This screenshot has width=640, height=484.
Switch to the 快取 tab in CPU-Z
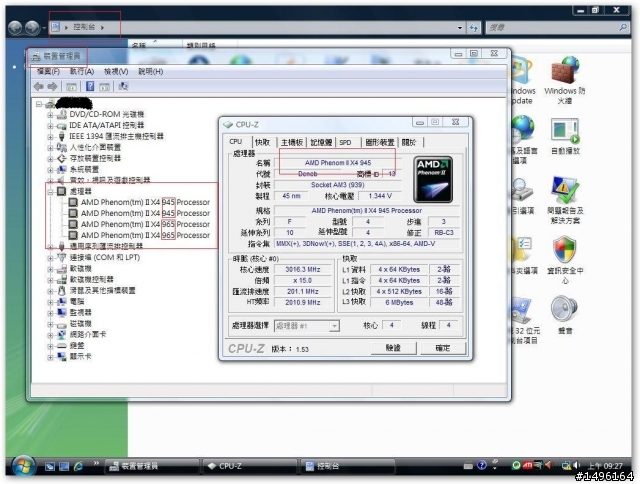(262, 142)
